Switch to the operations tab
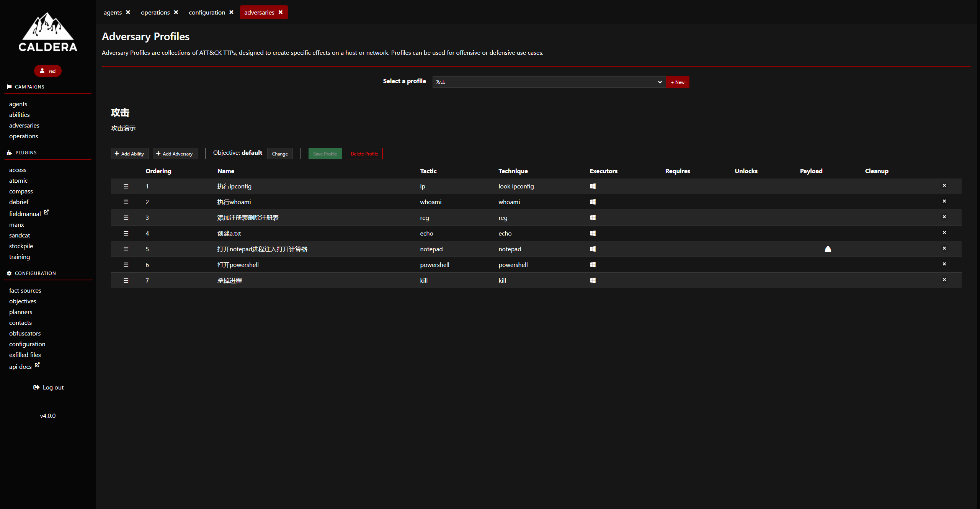 (155, 12)
